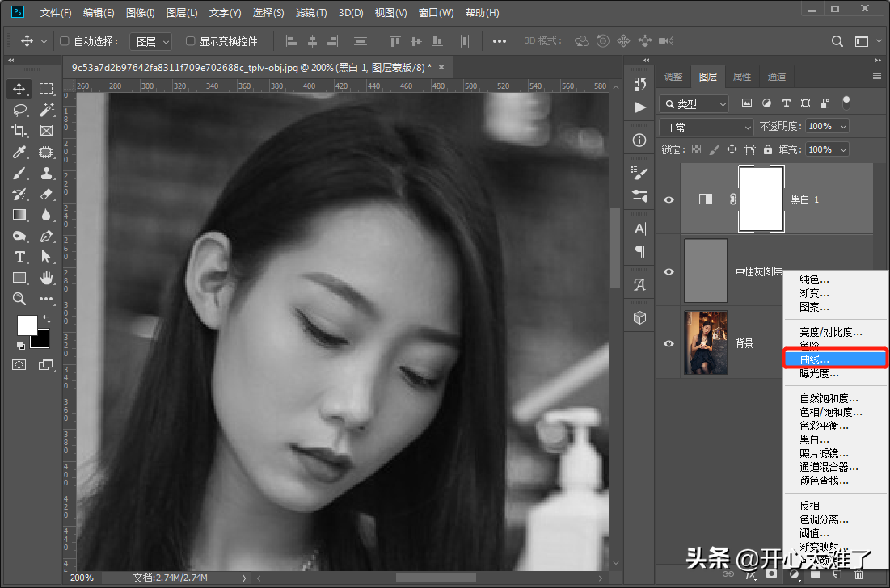
Task: Hide the 背景 layer visibility eye
Action: click(669, 343)
